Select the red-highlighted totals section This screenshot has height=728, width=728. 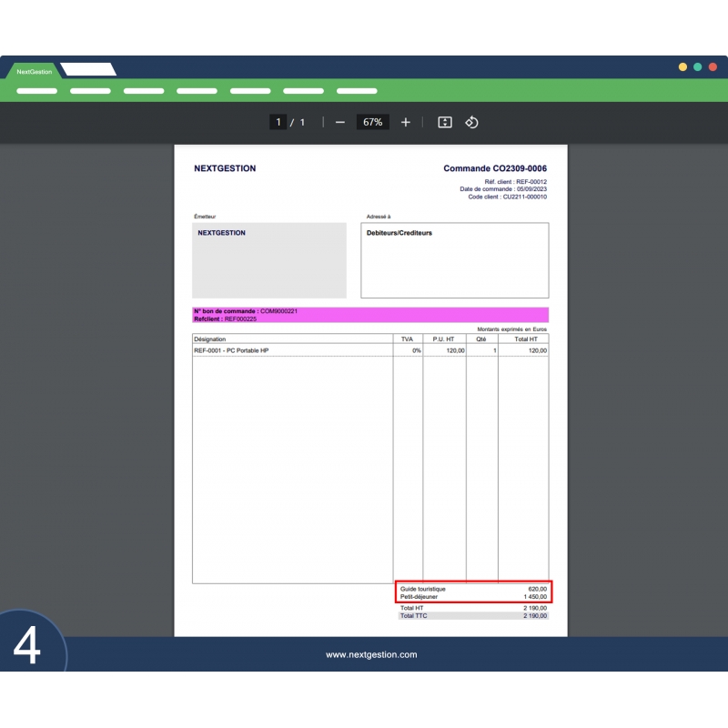pyautogui.click(x=471, y=591)
